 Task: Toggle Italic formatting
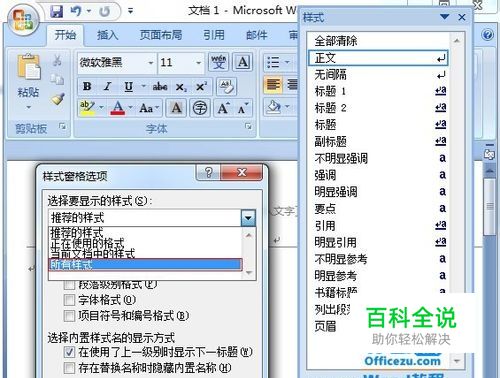107,86
